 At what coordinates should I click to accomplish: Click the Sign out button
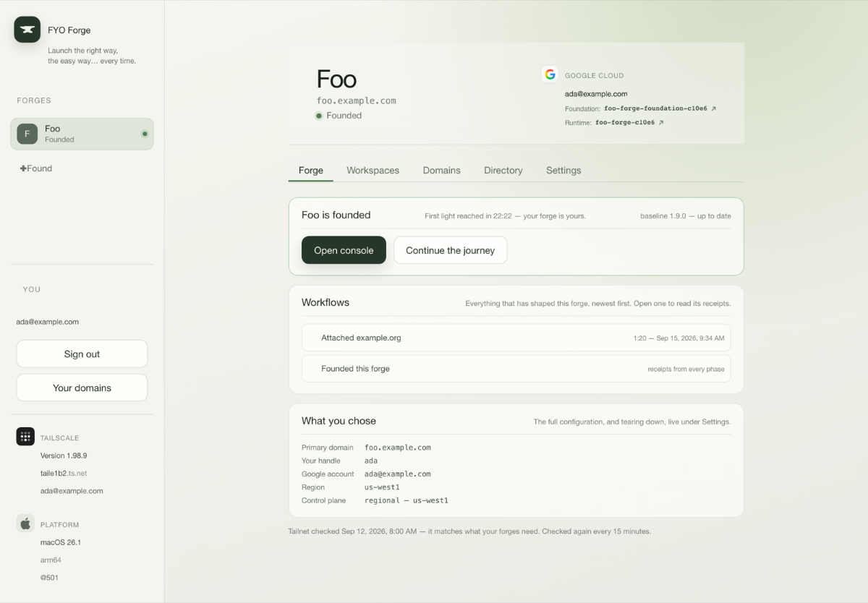[x=82, y=354]
